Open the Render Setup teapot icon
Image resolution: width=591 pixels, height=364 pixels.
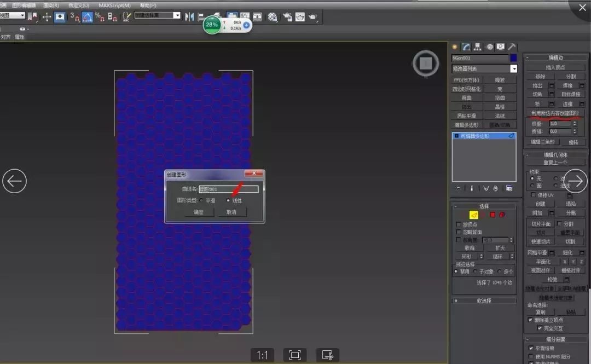(287, 17)
